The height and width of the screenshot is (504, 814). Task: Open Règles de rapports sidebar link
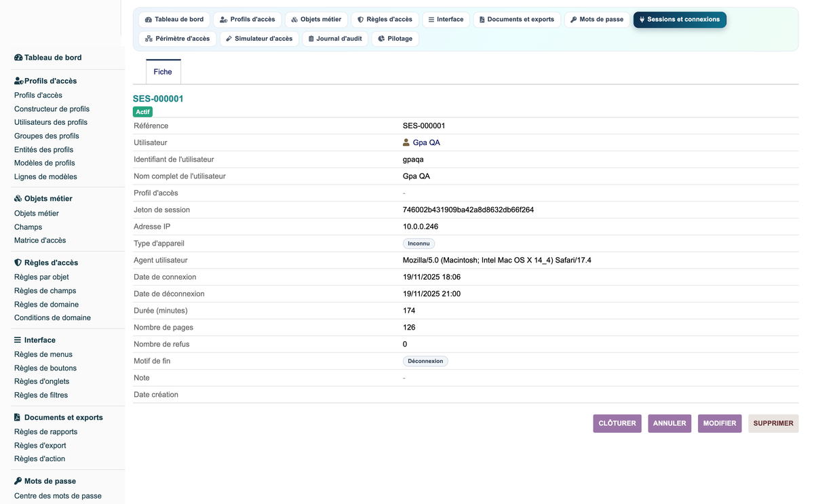coord(46,431)
